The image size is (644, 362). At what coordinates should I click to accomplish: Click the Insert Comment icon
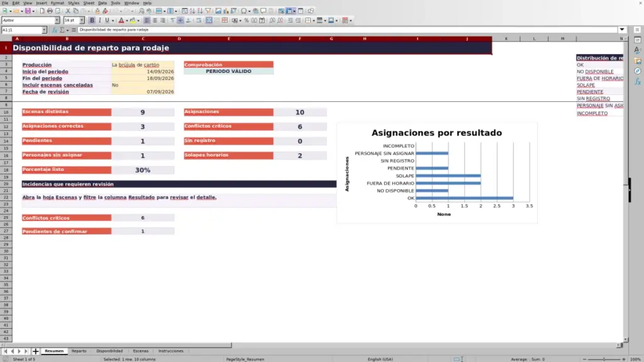pos(264,11)
